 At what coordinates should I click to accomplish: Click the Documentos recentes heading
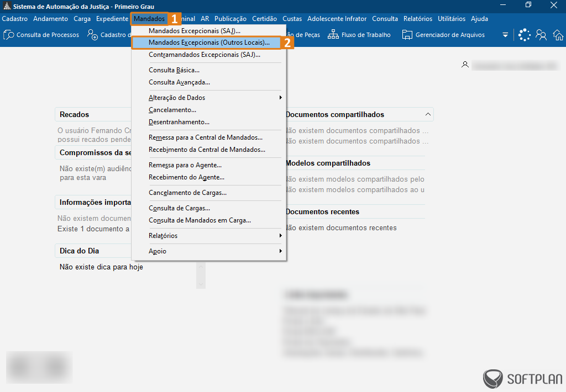322,211
